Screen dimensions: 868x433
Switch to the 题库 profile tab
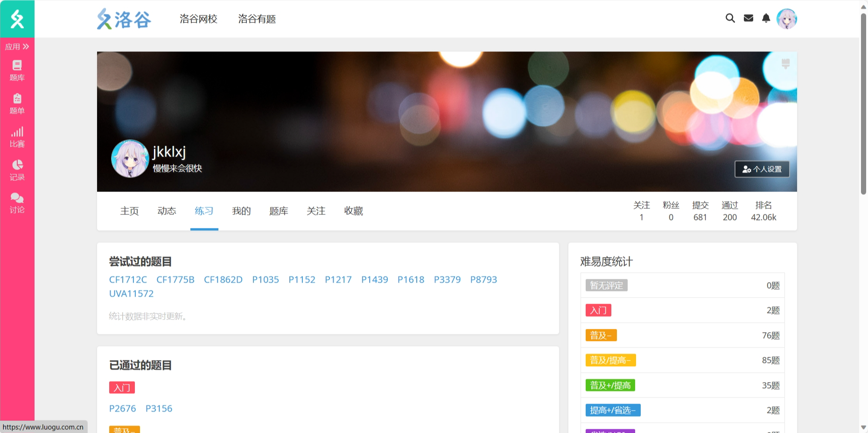pos(279,211)
